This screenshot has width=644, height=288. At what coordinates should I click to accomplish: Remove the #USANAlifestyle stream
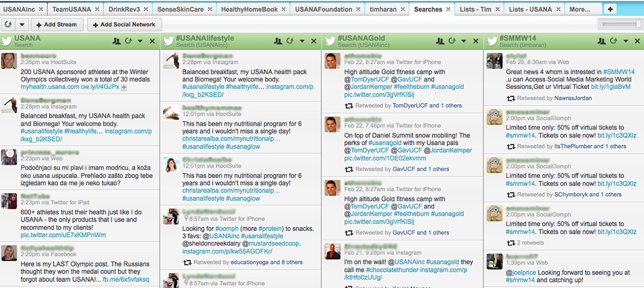pos(314,41)
